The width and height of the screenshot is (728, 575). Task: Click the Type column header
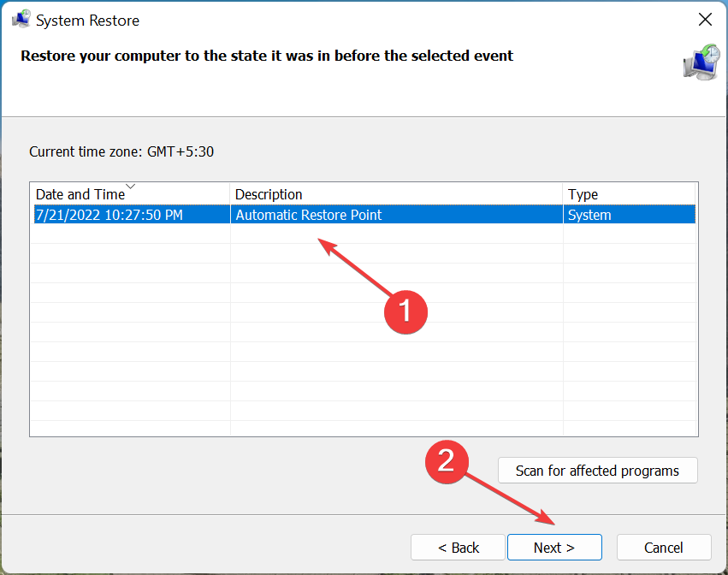tap(629, 194)
